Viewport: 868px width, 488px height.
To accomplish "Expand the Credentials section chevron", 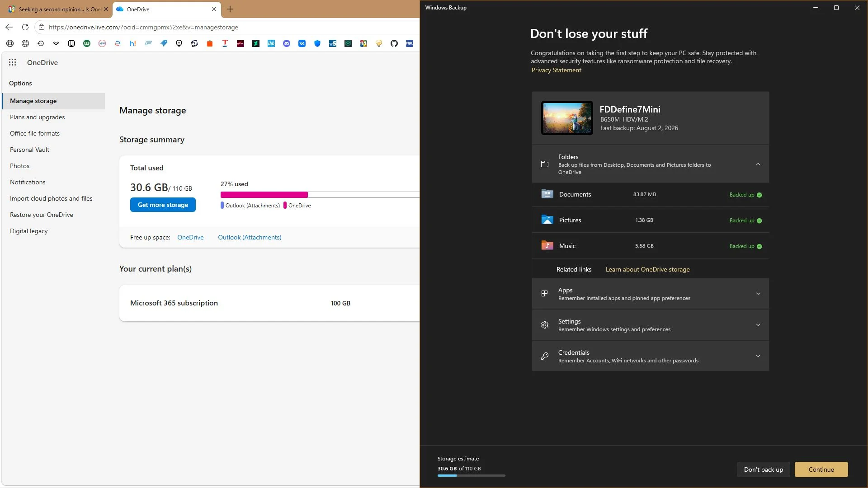I will pos(758,356).
